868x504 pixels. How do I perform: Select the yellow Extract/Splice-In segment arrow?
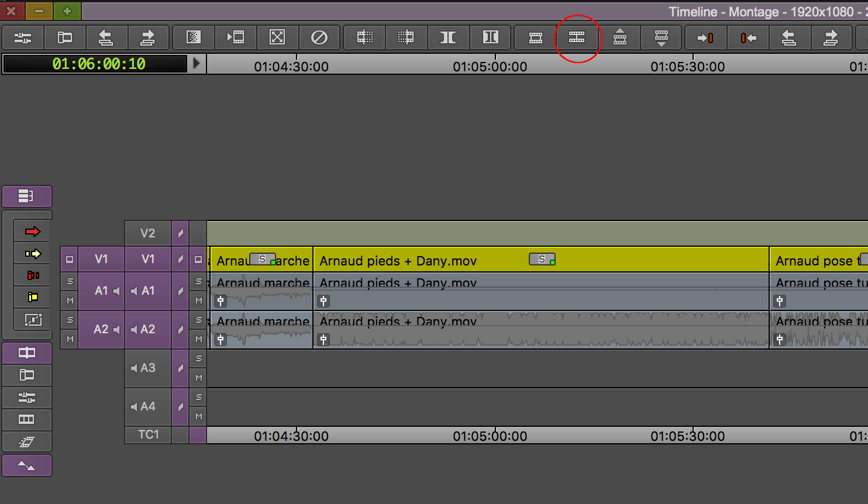point(33,254)
